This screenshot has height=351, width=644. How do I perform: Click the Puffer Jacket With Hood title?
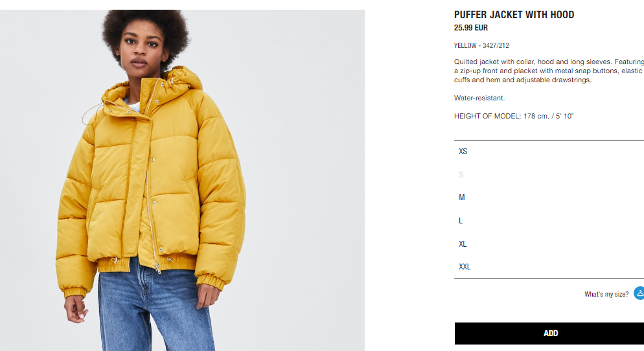point(514,15)
